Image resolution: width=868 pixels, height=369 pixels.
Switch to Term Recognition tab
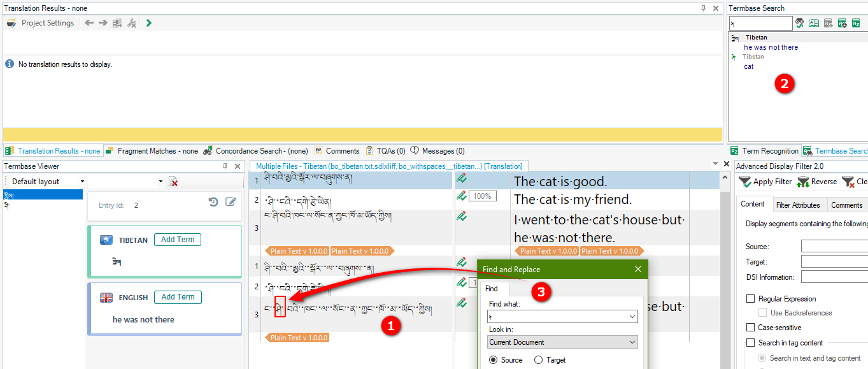[x=764, y=151]
